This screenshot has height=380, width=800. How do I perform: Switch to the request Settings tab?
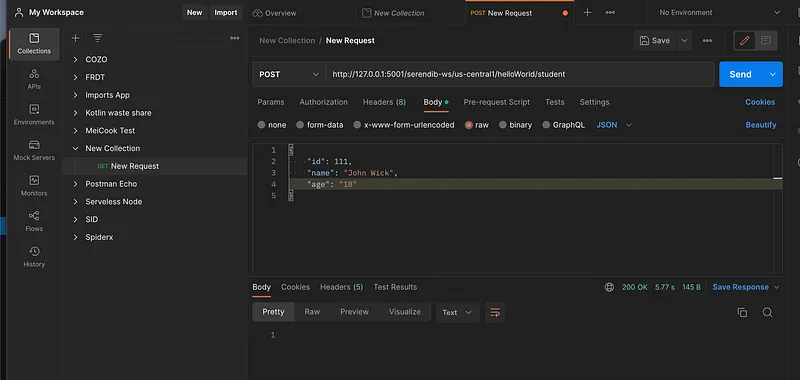point(594,102)
